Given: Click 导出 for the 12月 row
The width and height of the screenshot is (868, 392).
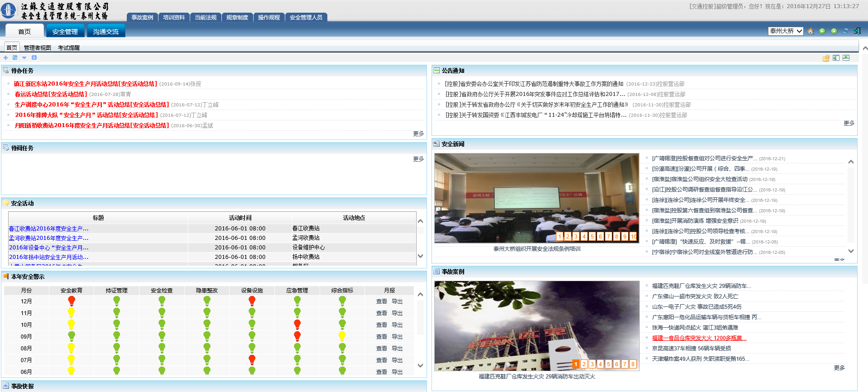Looking at the screenshot, I should point(397,301).
